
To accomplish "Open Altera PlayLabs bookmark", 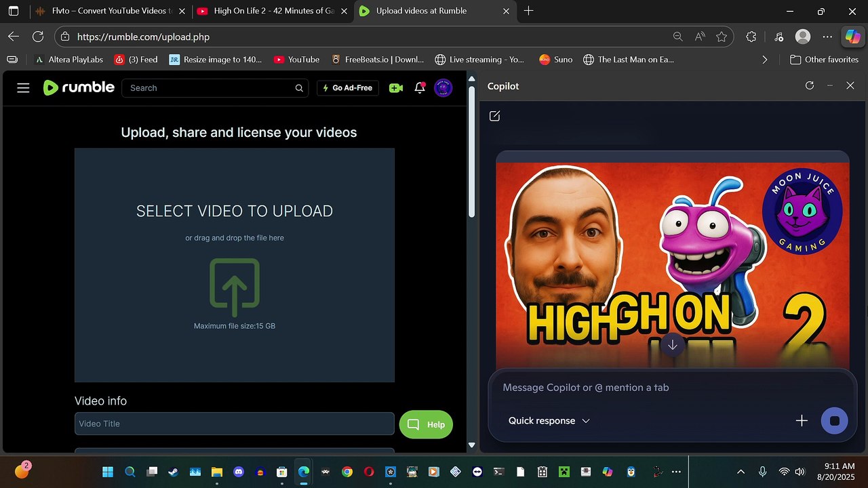I will [68, 60].
